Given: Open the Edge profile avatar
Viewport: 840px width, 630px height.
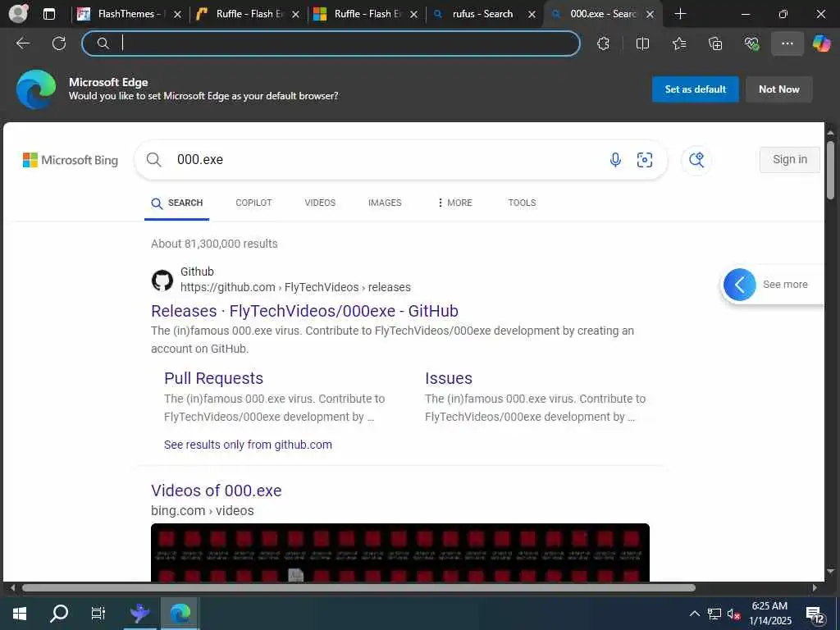Looking at the screenshot, I should pos(19,13).
